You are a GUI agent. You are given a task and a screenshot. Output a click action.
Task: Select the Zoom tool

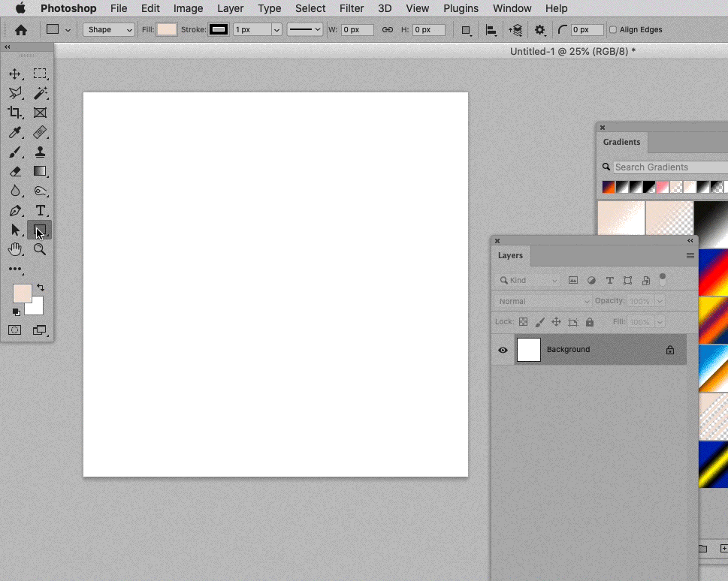(x=40, y=249)
